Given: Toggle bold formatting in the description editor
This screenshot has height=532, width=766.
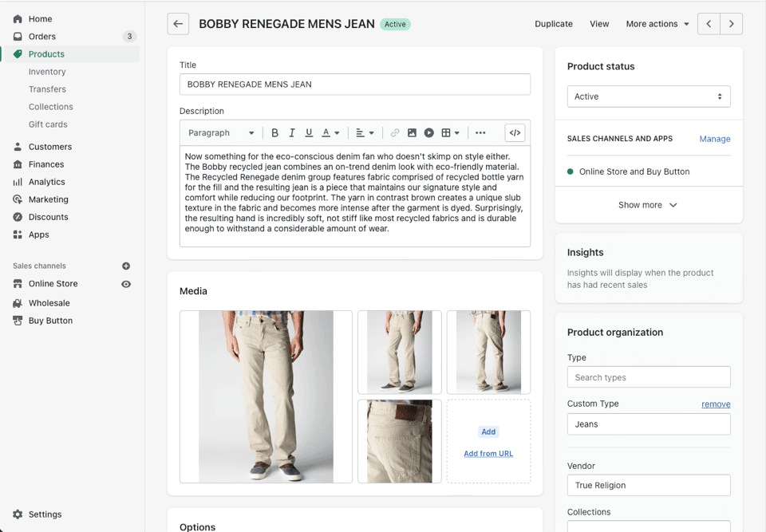Looking at the screenshot, I should point(274,132).
